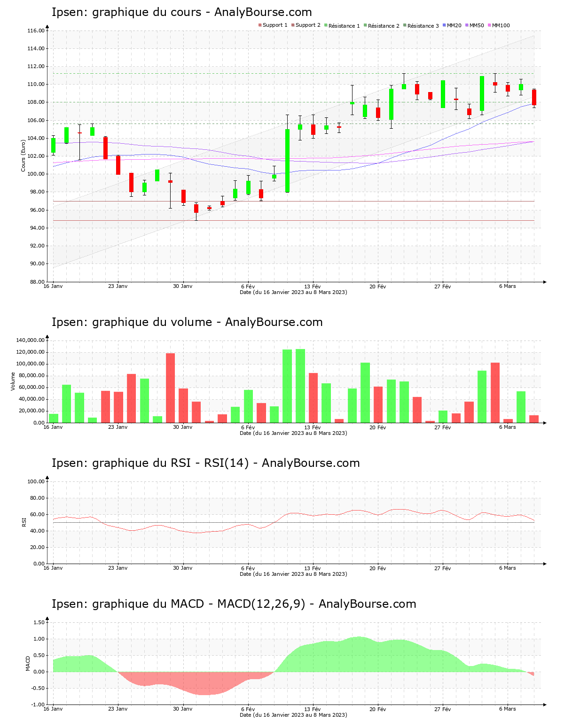The width and height of the screenshot is (564, 728).
Task: Click the date range caption under the RSI chart
Action: point(293,574)
